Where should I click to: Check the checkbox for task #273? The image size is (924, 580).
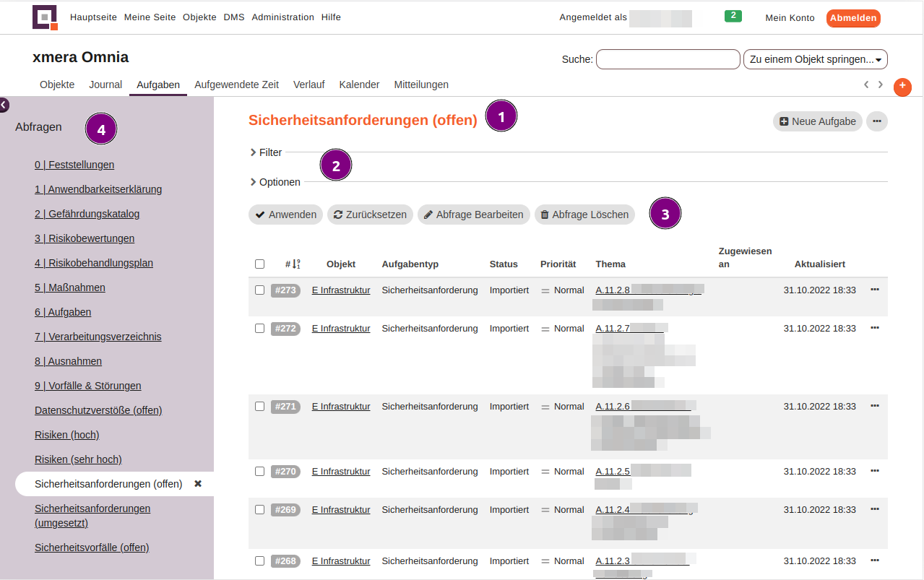(x=259, y=288)
